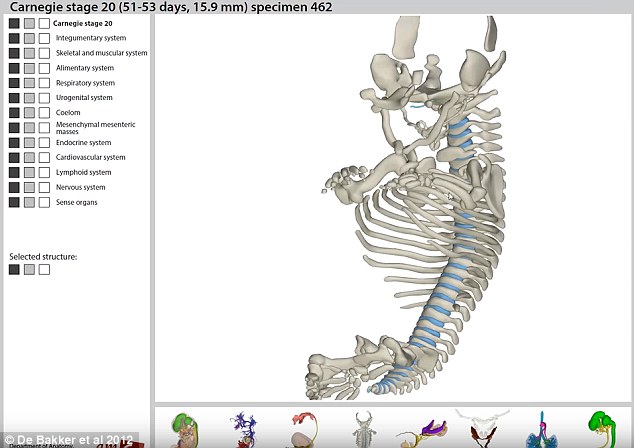Hide the selected structure with white box
Screen dimensions: 634x448
pos(44,269)
